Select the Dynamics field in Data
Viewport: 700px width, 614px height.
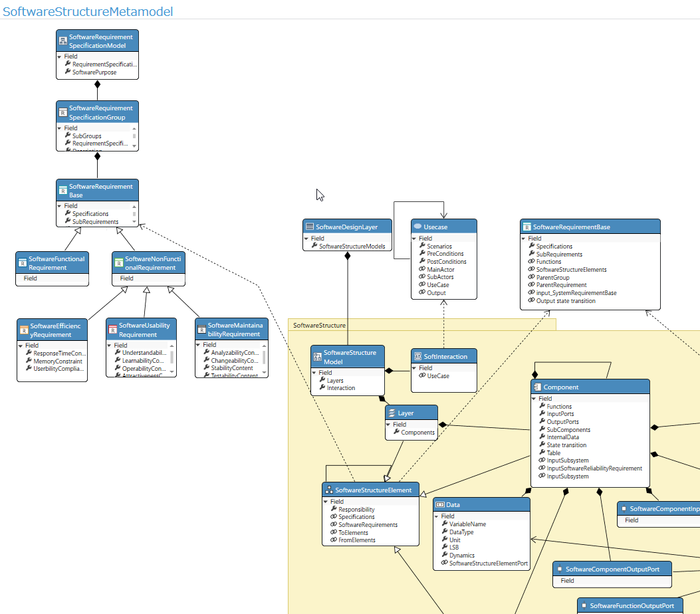[461, 555]
